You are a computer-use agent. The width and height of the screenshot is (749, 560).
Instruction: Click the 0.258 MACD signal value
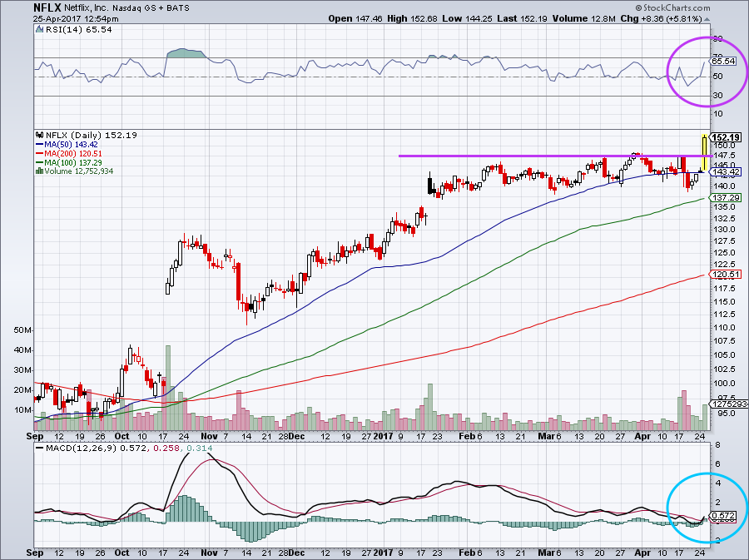coord(166,448)
